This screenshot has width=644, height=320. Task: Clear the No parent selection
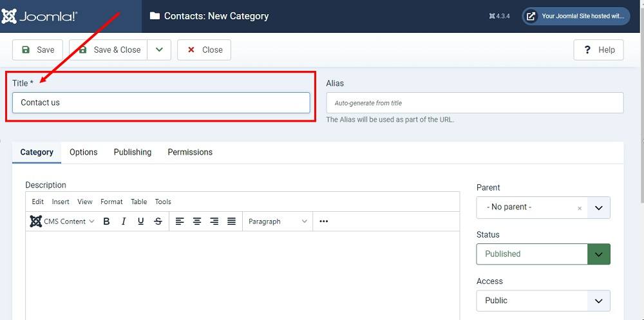tap(580, 208)
